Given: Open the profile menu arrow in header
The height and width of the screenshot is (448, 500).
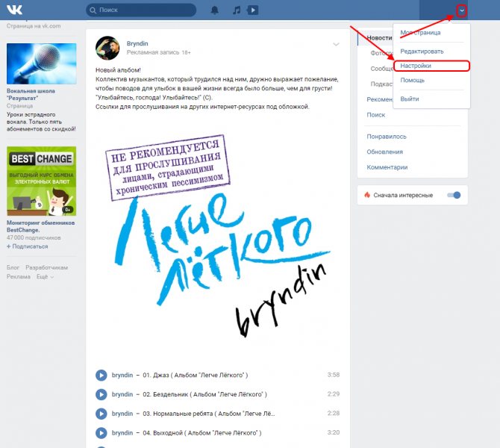Looking at the screenshot, I should pos(461,11).
